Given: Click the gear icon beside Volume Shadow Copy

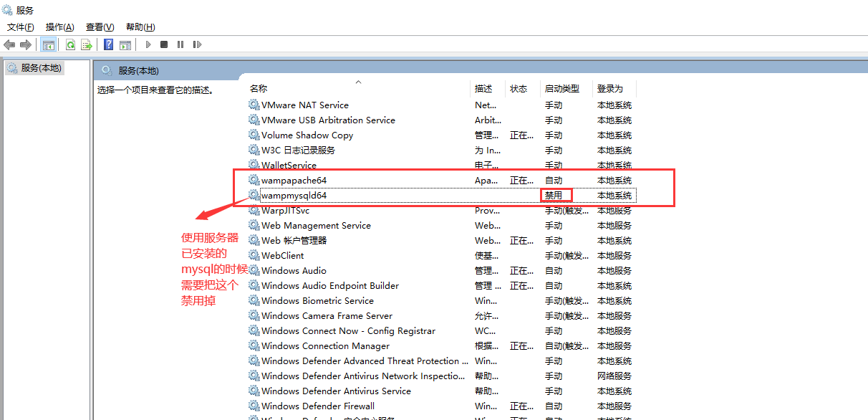Looking at the screenshot, I should coord(254,135).
